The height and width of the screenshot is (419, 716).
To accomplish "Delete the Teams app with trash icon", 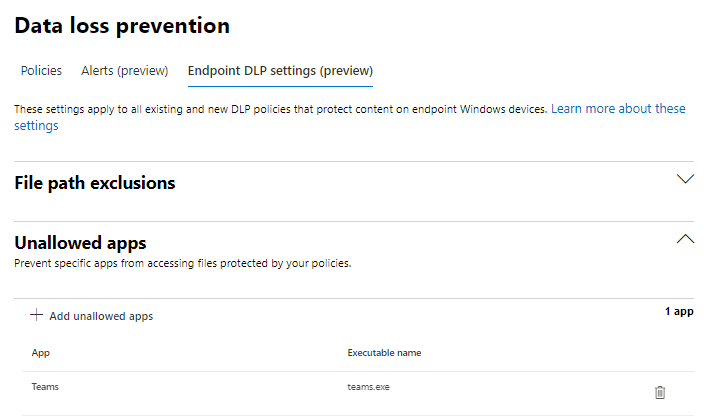I will point(659,393).
